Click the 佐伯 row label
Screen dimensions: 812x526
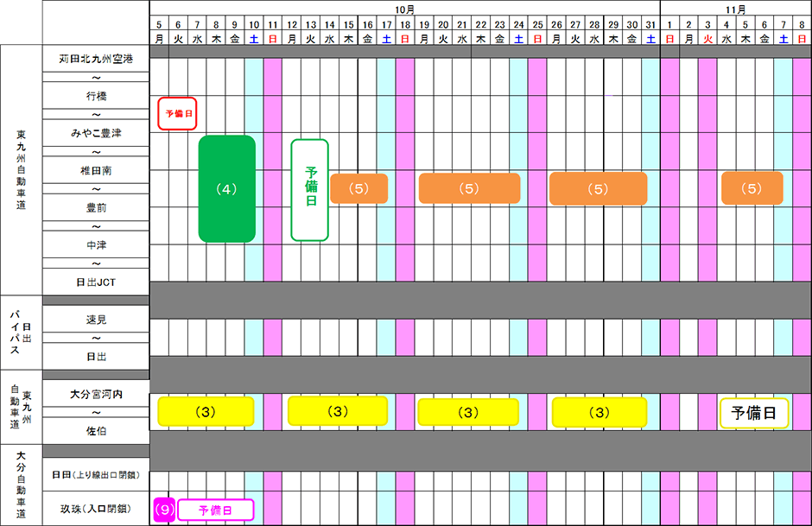point(97,431)
